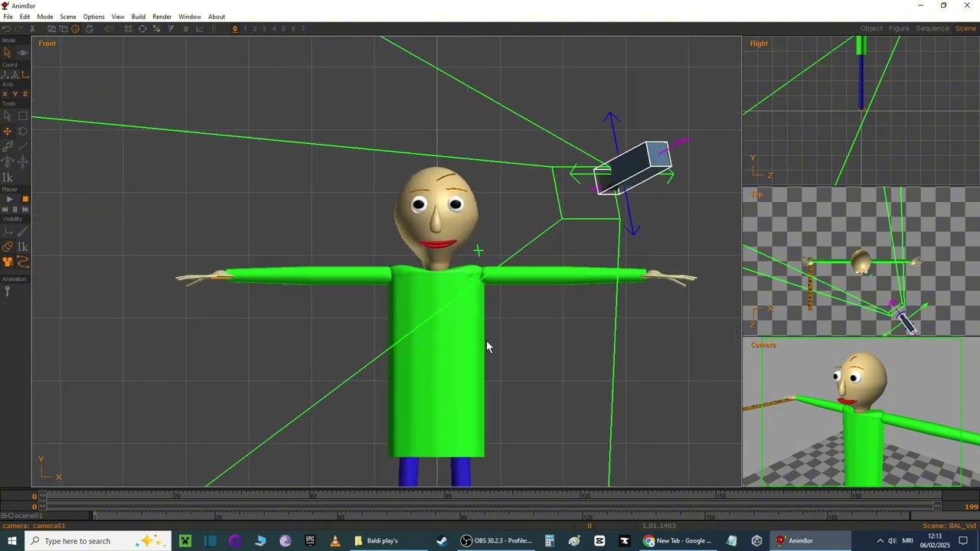The image size is (980, 551).
Task: Choose the Screen coordinates icon
Action: click(x=24, y=74)
